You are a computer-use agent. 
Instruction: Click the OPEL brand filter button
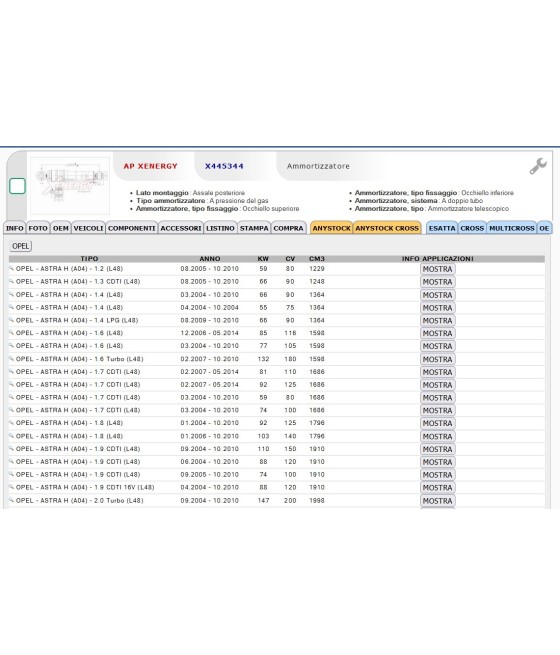coord(20,246)
